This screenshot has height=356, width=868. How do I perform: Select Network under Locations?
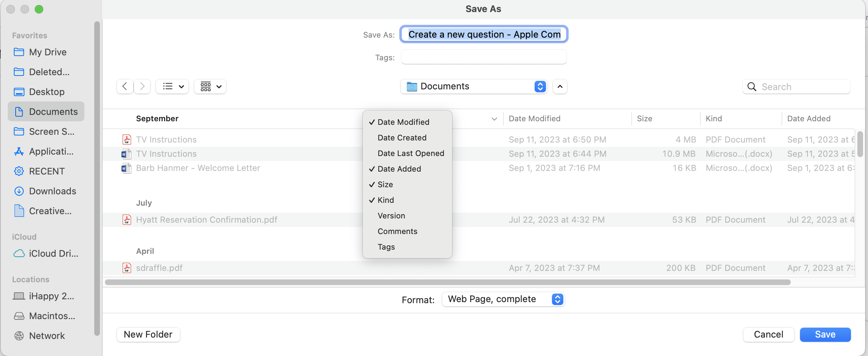[x=47, y=336]
